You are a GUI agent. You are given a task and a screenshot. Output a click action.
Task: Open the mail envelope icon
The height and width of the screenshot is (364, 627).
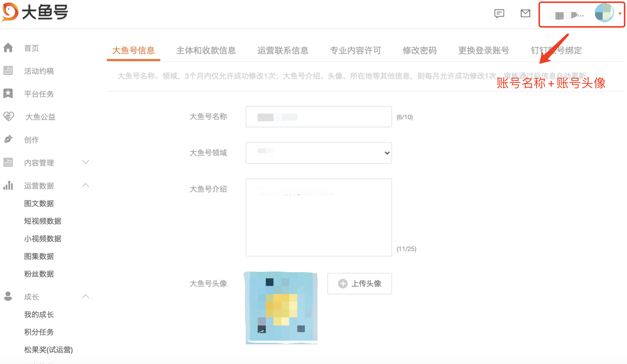pyautogui.click(x=525, y=13)
